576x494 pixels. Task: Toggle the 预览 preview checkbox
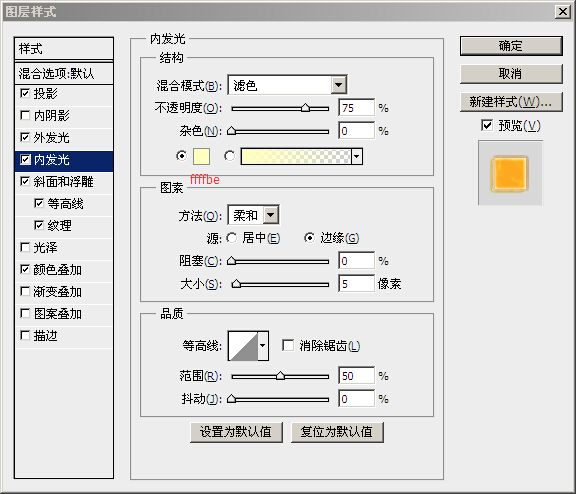point(487,125)
